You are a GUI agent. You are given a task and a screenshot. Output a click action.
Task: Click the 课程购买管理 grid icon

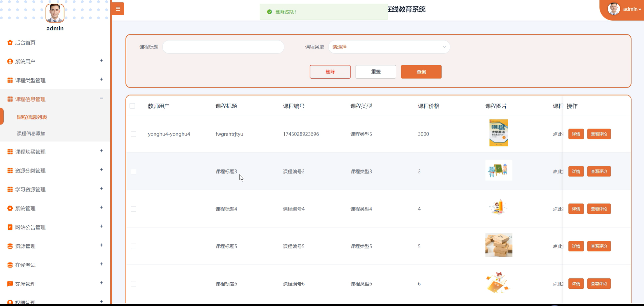tap(10, 152)
